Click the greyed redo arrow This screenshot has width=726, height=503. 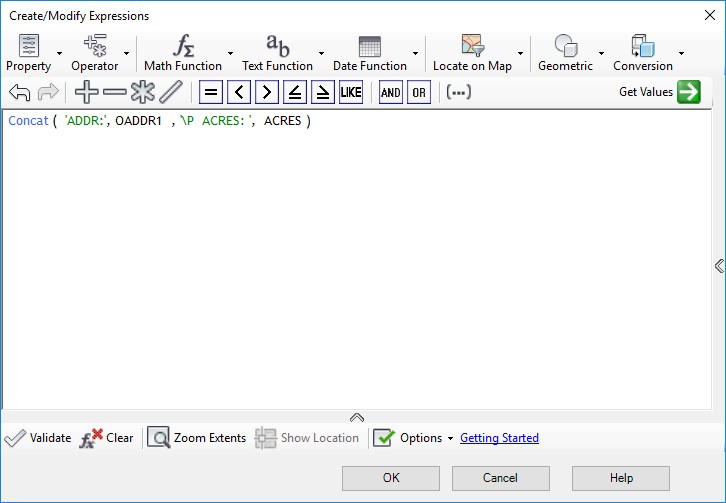(x=48, y=92)
